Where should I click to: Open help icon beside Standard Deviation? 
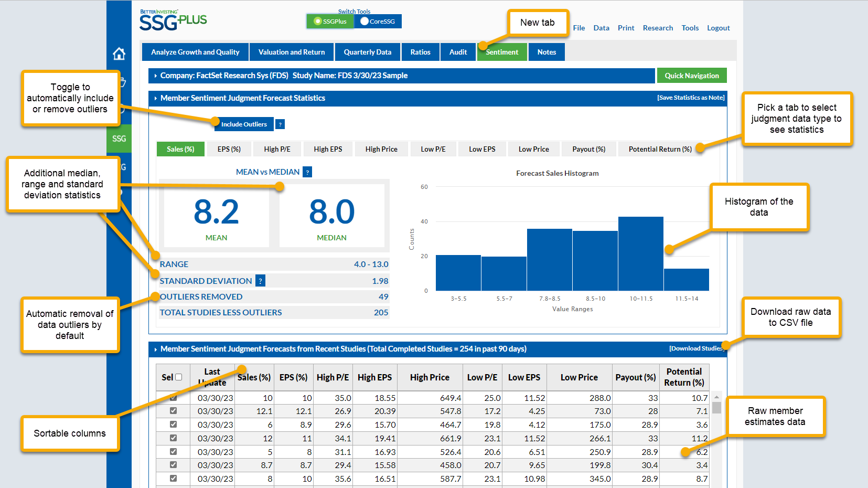click(x=260, y=281)
